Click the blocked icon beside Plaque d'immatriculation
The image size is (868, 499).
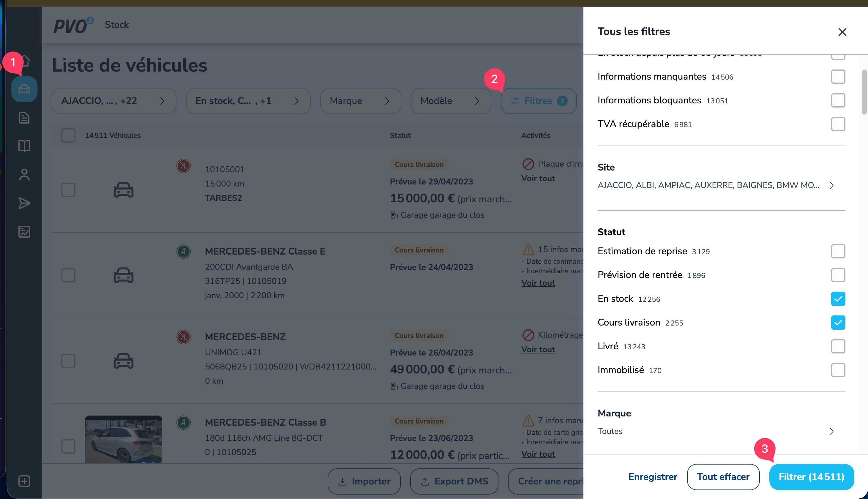(528, 164)
